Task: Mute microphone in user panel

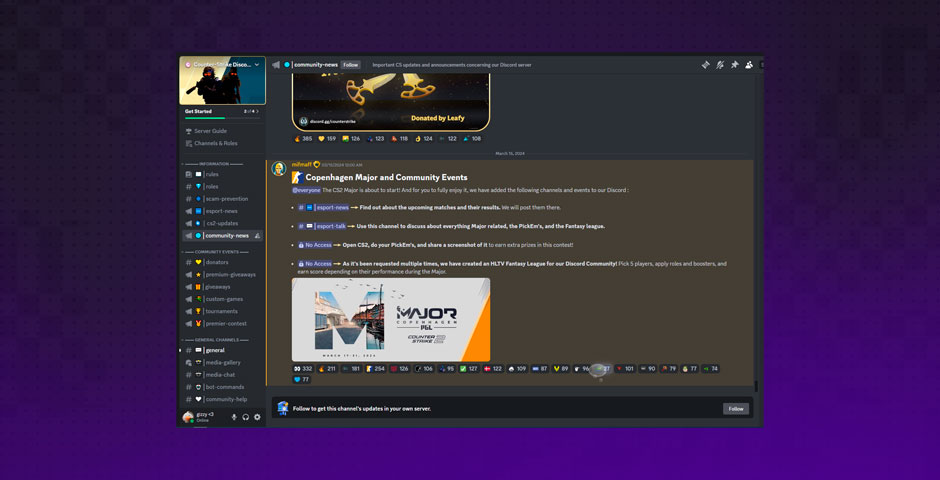Action: tap(234, 417)
